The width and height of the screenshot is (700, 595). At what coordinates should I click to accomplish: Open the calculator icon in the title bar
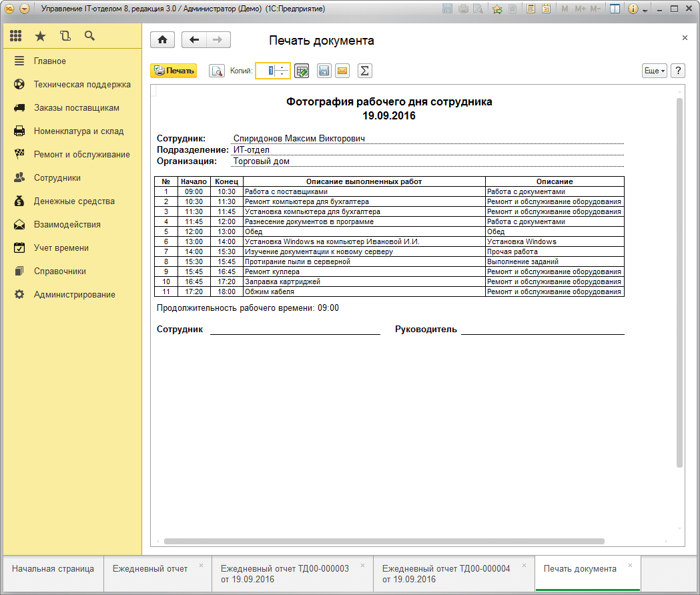531,9
